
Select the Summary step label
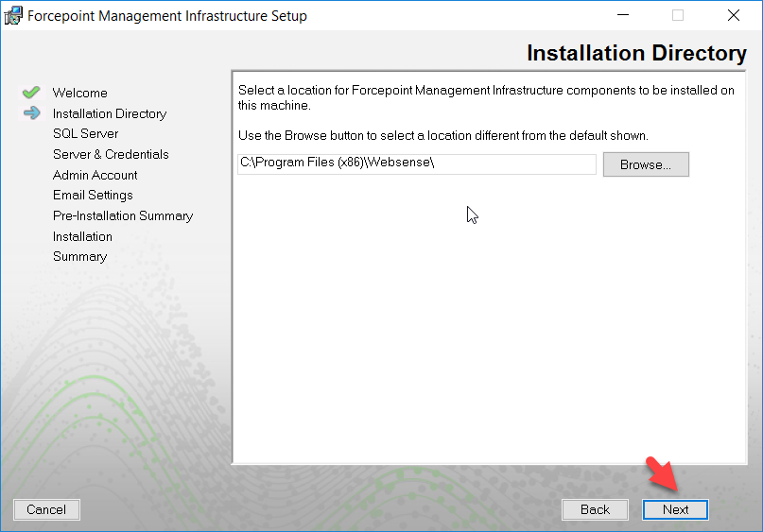(79, 256)
